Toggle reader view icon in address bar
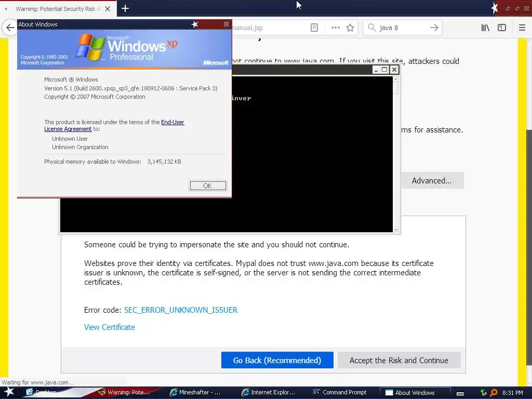 314,28
